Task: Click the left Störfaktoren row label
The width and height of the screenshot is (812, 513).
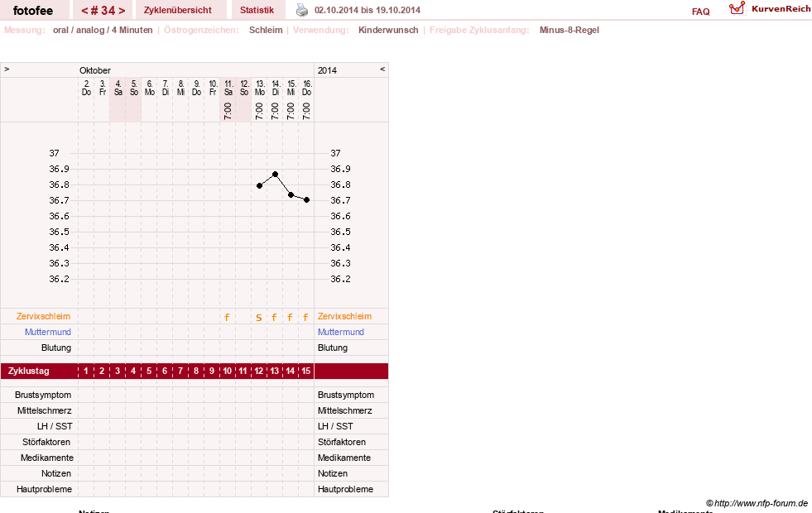Action: [46, 442]
